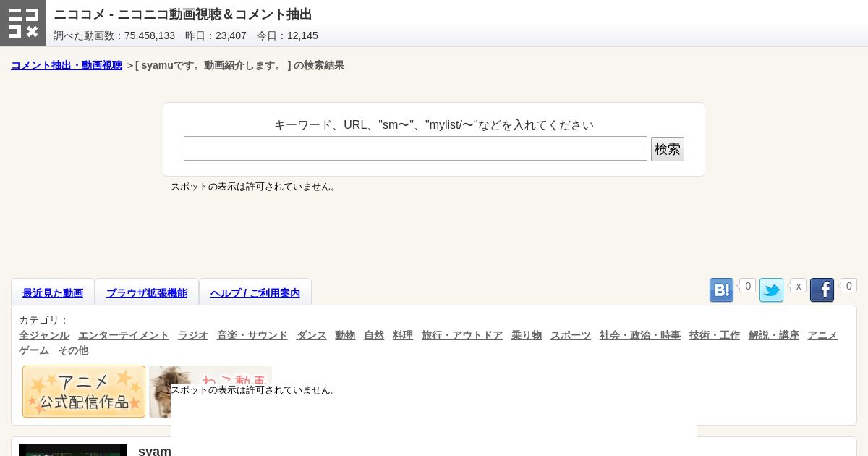Open Twitter count bubble showing x
The image size is (868, 456).
[798, 286]
